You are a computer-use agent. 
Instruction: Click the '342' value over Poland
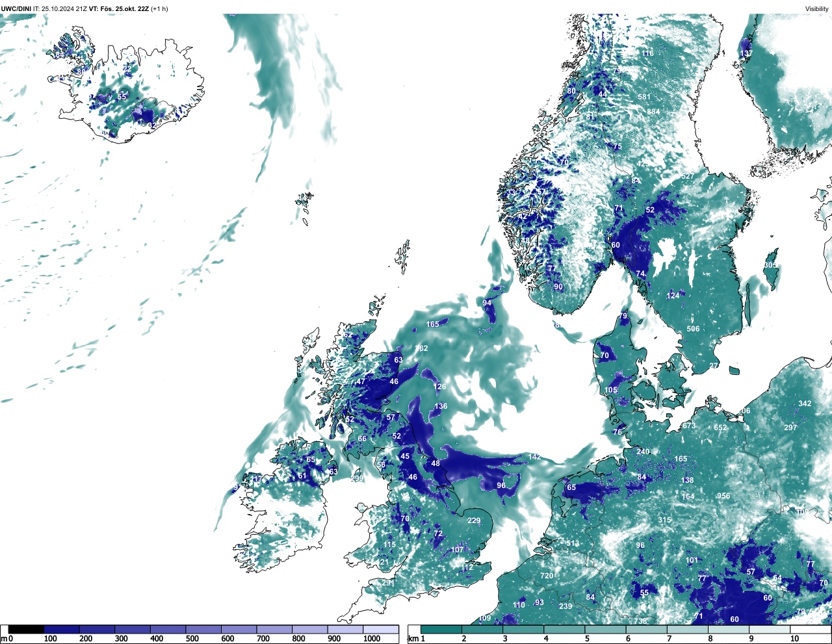[x=805, y=404]
